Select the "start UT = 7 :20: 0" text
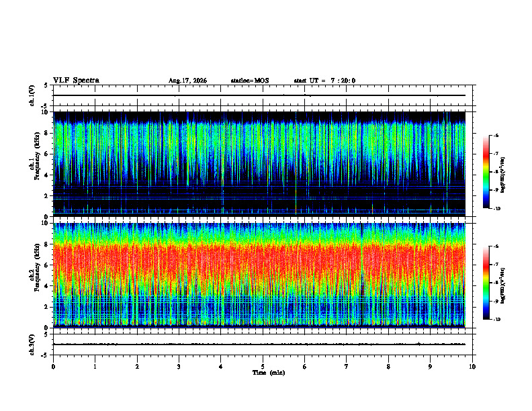Screen dimensions: 532x411 click(x=324, y=81)
